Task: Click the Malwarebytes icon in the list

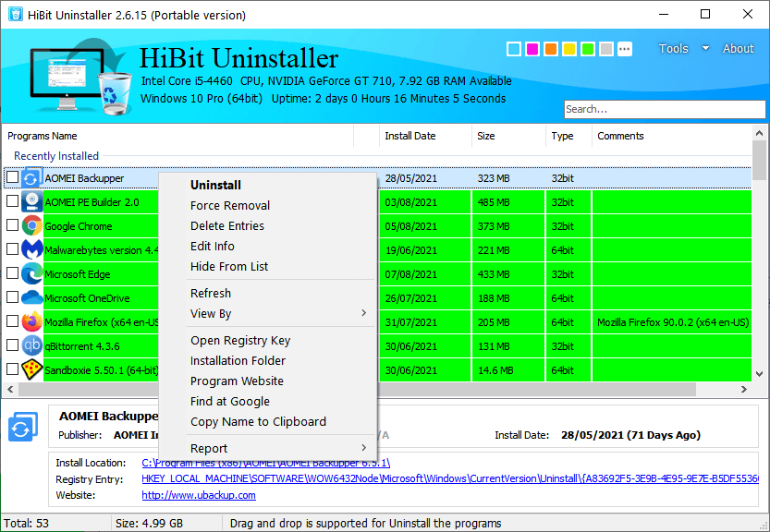Action: [x=32, y=249]
